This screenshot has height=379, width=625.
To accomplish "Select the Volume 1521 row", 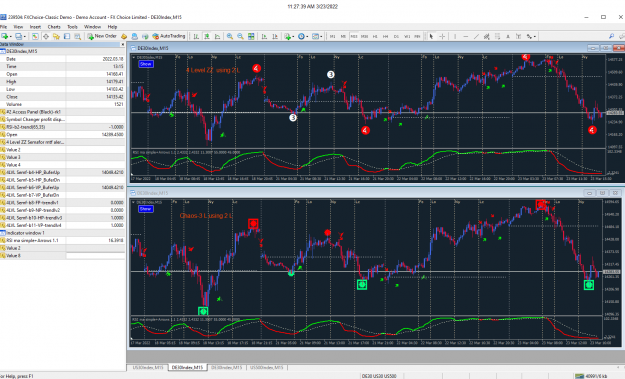I will 62,104.
